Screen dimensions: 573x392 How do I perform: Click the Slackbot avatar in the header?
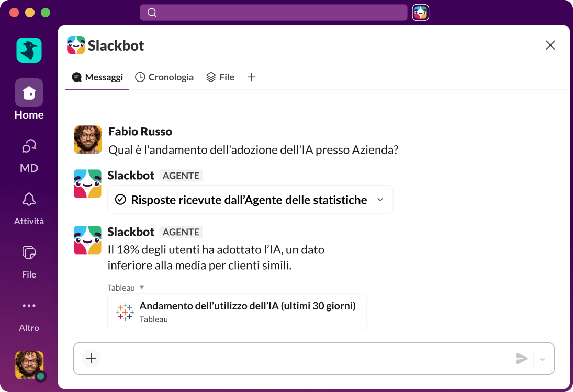click(x=76, y=45)
